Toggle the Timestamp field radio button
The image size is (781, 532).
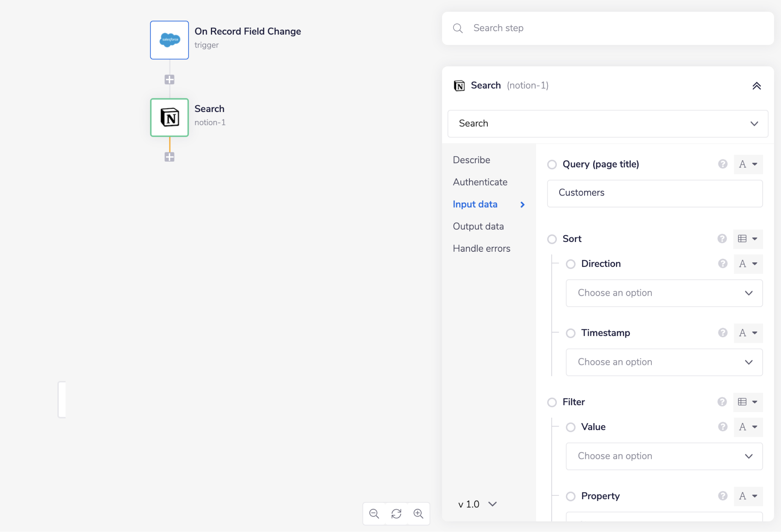[x=571, y=333]
